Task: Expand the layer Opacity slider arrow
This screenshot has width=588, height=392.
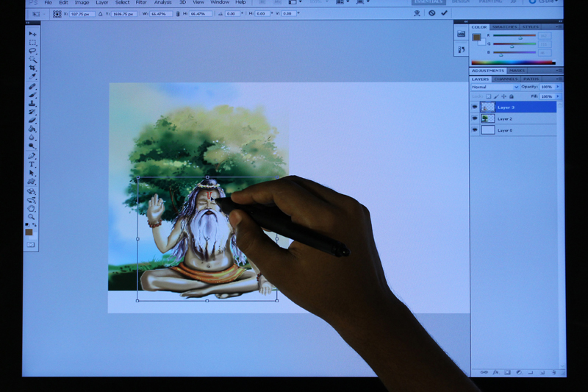Action: tap(558, 87)
